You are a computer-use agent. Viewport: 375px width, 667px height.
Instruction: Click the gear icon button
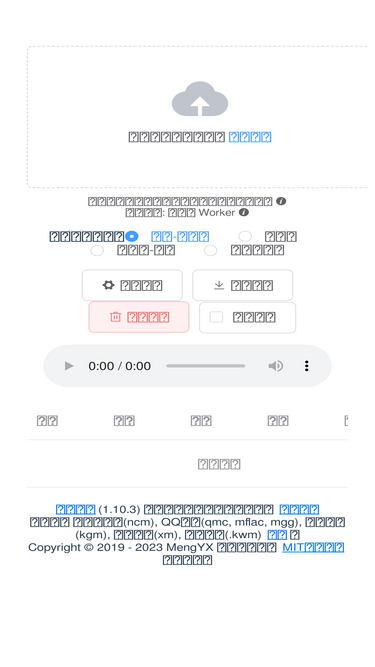(132, 285)
